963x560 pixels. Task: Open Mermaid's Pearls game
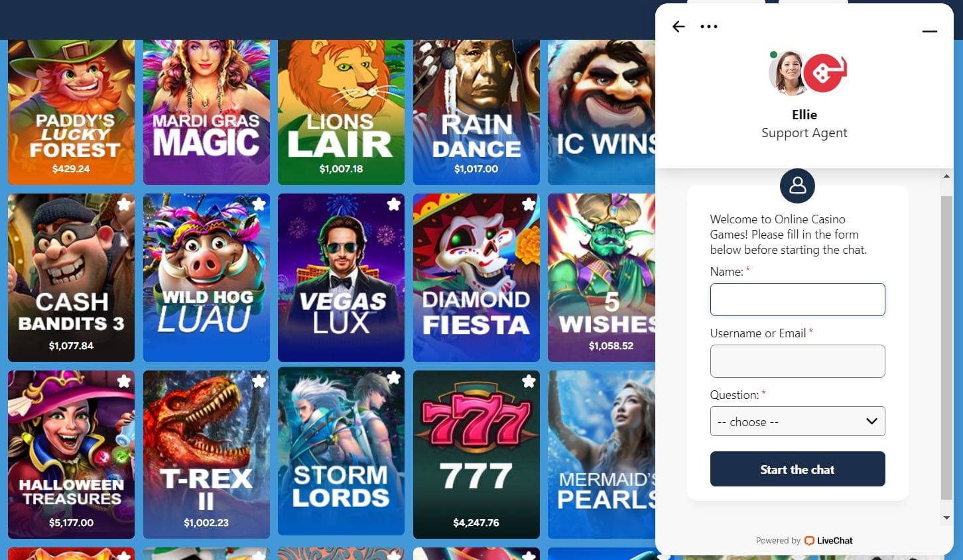602,455
